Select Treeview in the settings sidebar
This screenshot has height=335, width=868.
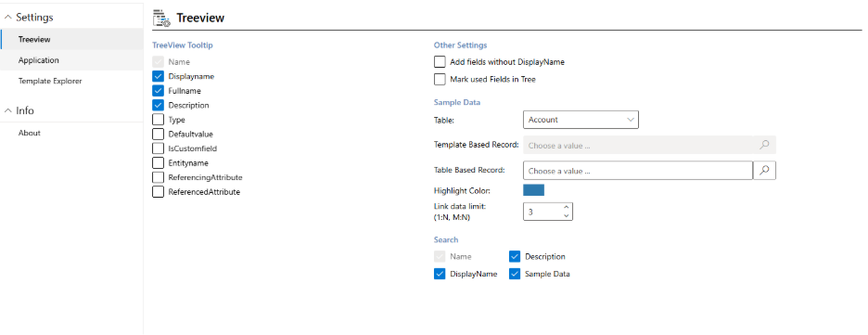[x=72, y=39]
